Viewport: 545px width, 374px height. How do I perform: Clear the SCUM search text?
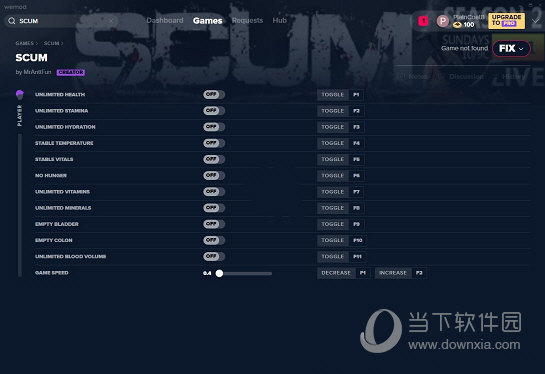pos(111,21)
